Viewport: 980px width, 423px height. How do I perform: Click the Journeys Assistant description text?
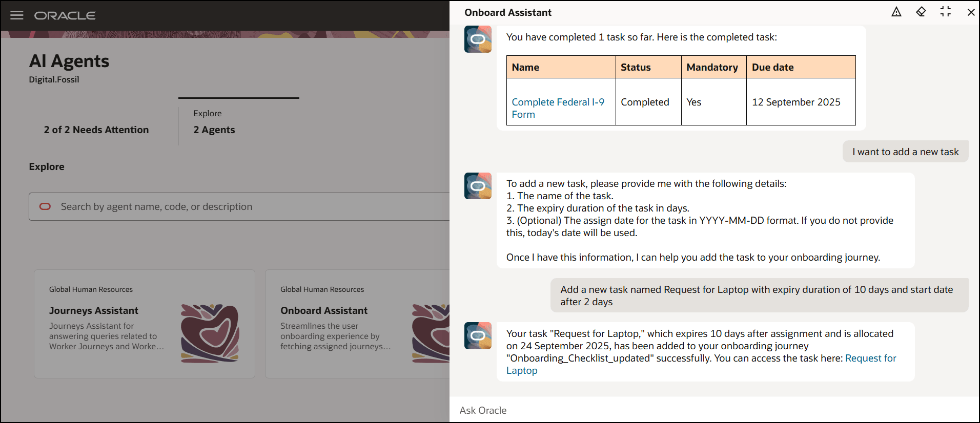pos(107,336)
